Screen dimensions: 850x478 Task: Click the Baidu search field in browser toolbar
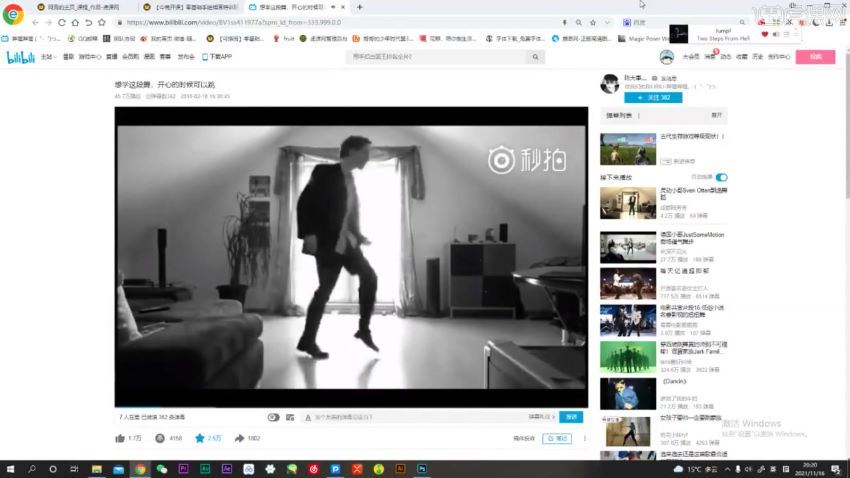pos(685,22)
